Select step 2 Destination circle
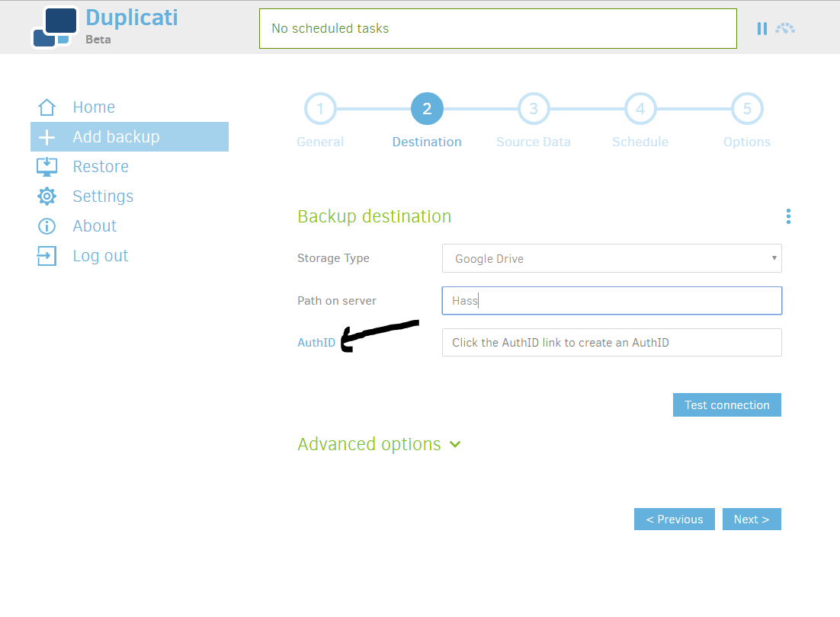Image resolution: width=840 pixels, height=617 pixels. pos(427,109)
